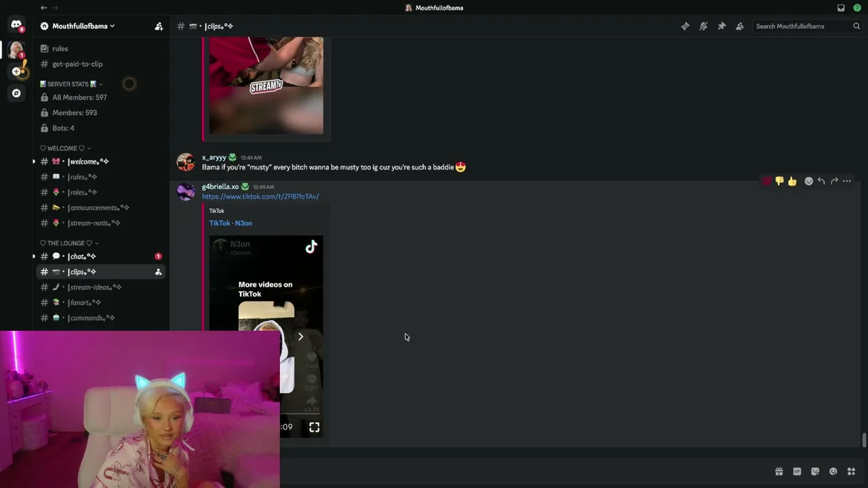Go to next video in TikTok embed

click(x=300, y=337)
